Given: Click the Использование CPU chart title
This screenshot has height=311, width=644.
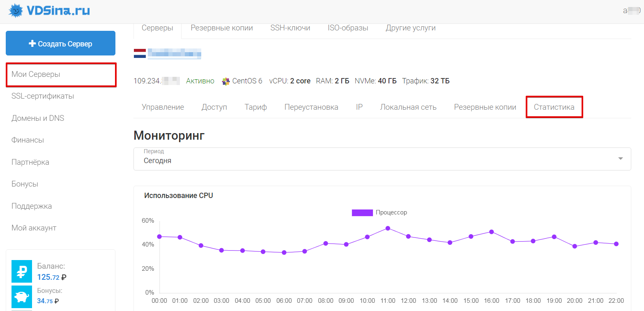Looking at the screenshot, I should pos(179,196).
